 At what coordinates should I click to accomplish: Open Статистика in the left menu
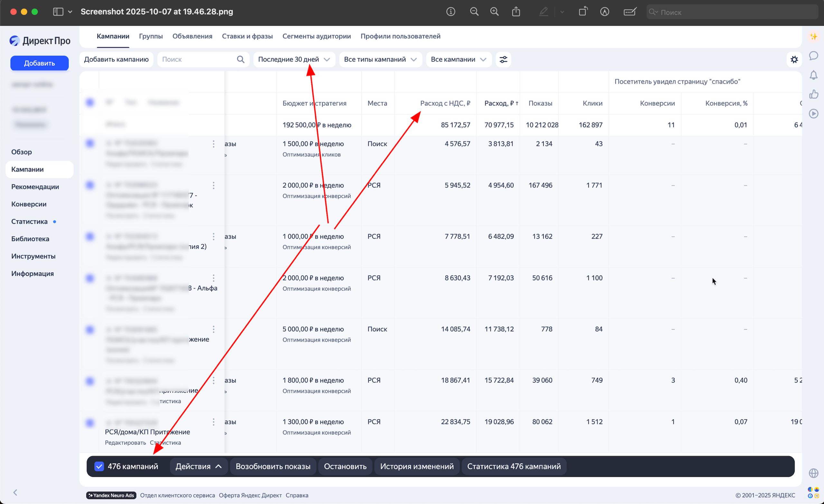coord(29,221)
